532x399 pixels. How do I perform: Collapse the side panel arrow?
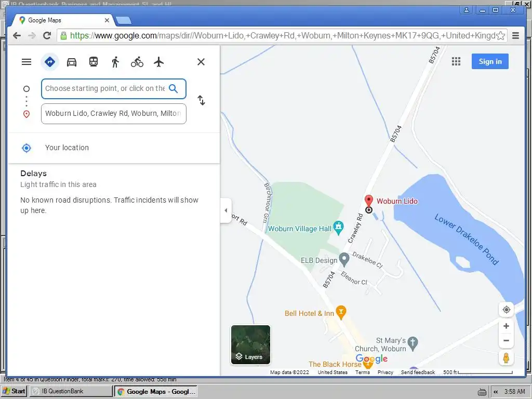(225, 210)
